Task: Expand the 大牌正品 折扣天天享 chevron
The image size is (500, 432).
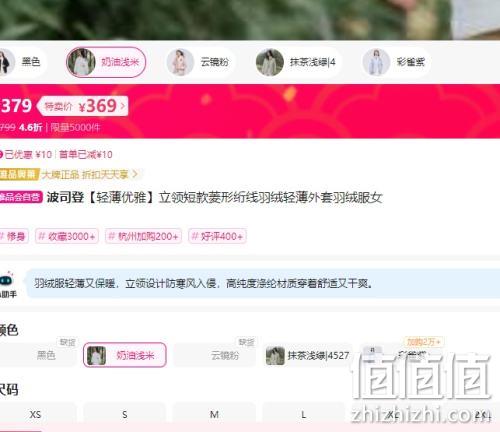Action: point(135,174)
